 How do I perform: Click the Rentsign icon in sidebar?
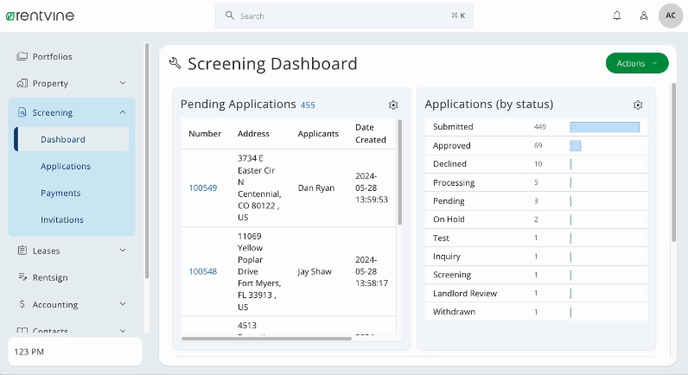[22, 277]
